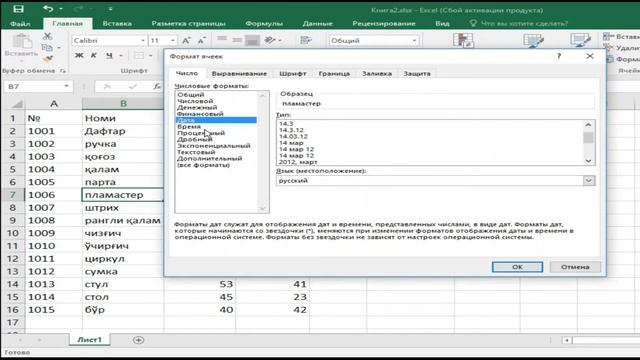Align cell text to middle

pos(237,40)
